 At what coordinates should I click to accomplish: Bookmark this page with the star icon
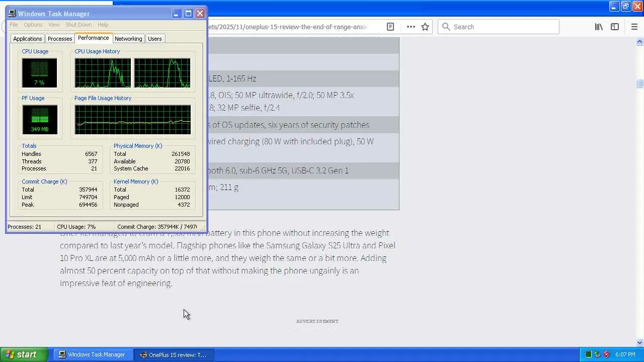pyautogui.click(x=425, y=27)
